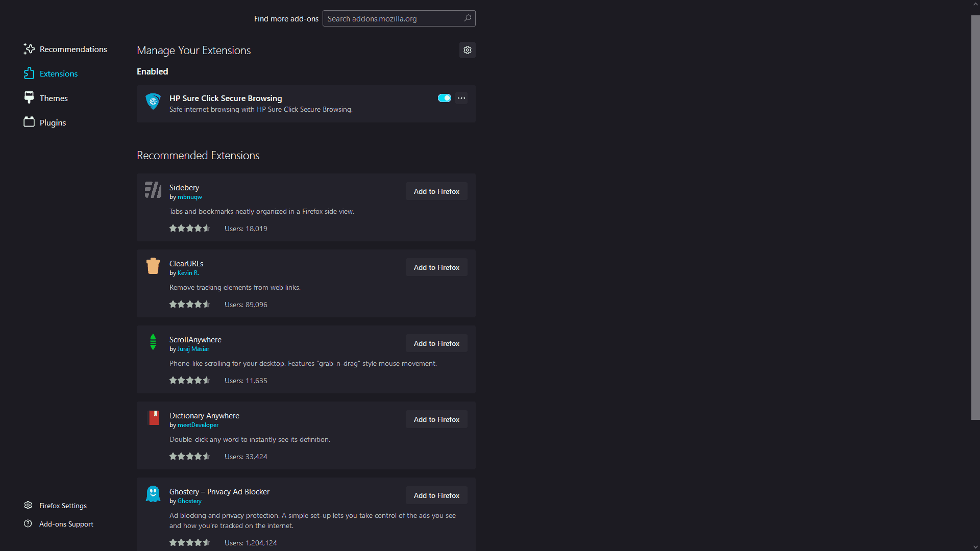The image size is (980, 551).
Task: Open Firefox Settings gear link
Action: [x=55, y=506]
